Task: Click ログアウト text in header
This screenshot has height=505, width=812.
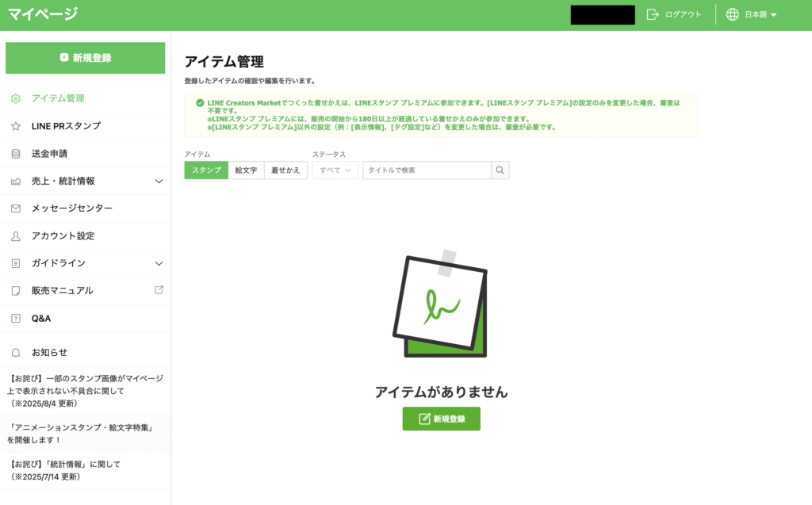Action: pyautogui.click(x=683, y=14)
